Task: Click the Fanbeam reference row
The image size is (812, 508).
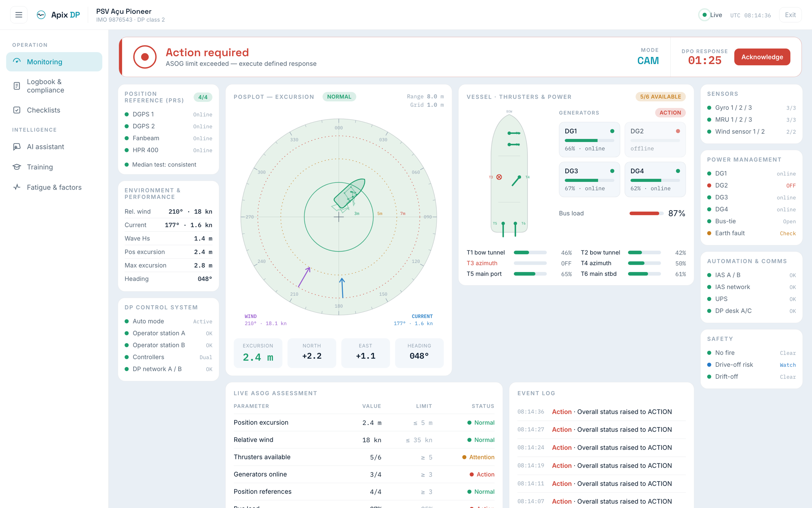Action: point(168,138)
